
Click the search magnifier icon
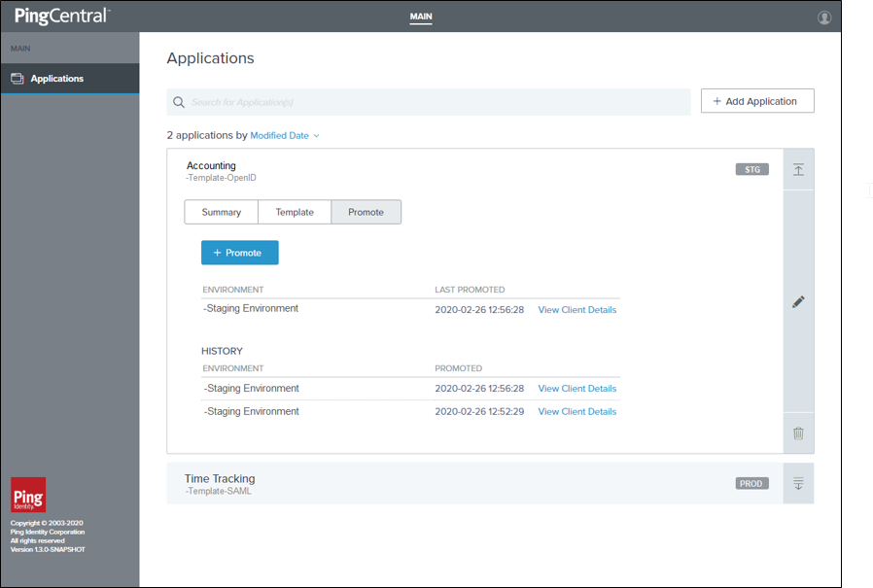[179, 101]
